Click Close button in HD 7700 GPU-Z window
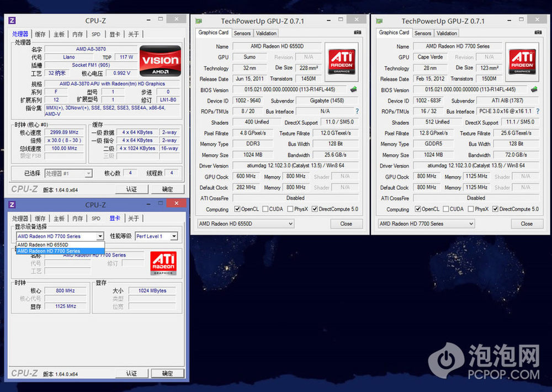 tap(527, 224)
